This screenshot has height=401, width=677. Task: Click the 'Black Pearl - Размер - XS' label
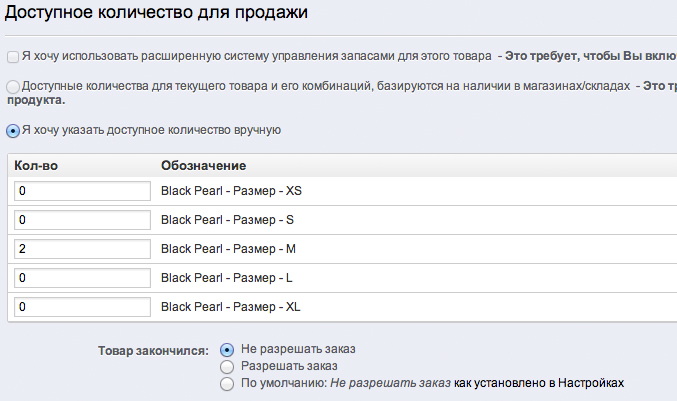(231, 190)
